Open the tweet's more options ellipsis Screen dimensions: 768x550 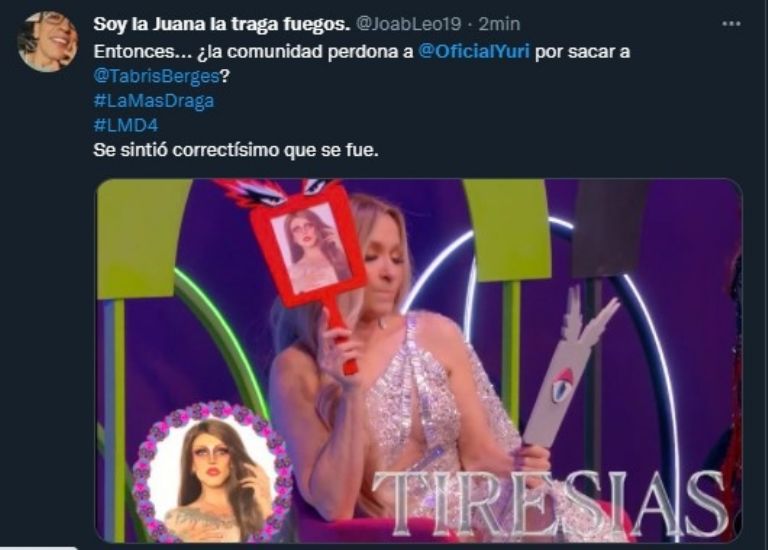[x=731, y=24]
